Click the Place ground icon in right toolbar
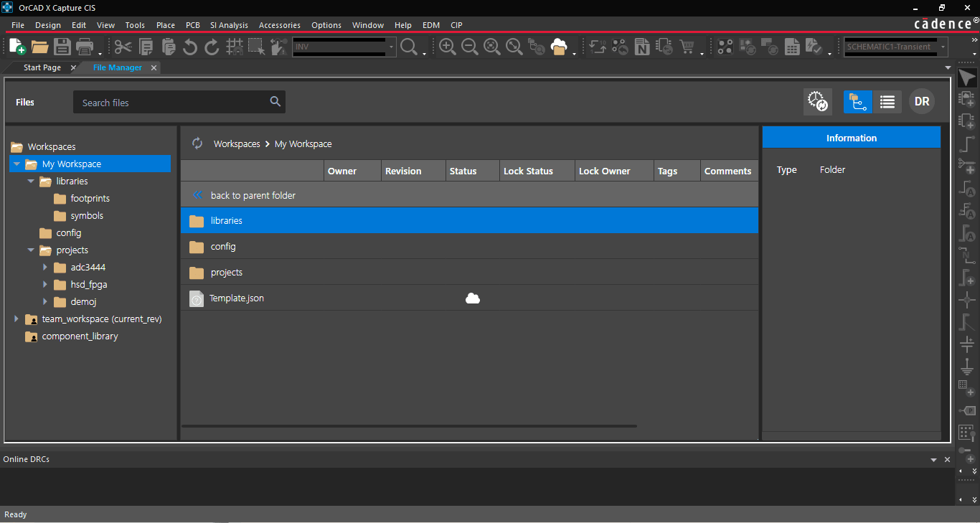 pos(967,368)
